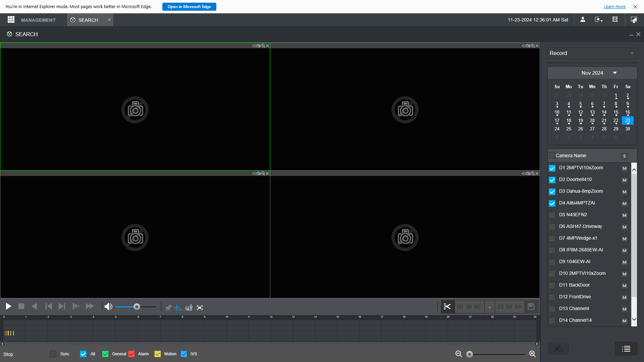Click the slow playback button
The width and height of the screenshot is (644, 362).
[x=76, y=306]
